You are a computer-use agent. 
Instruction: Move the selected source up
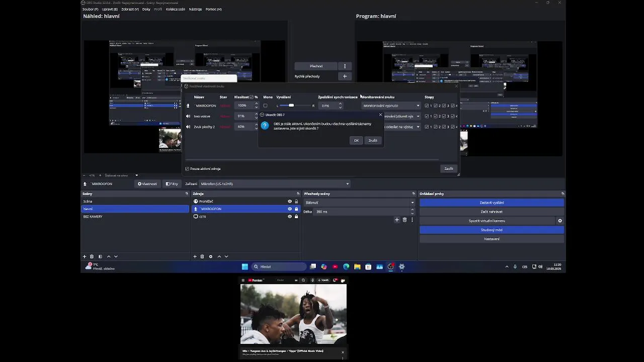[219, 256]
